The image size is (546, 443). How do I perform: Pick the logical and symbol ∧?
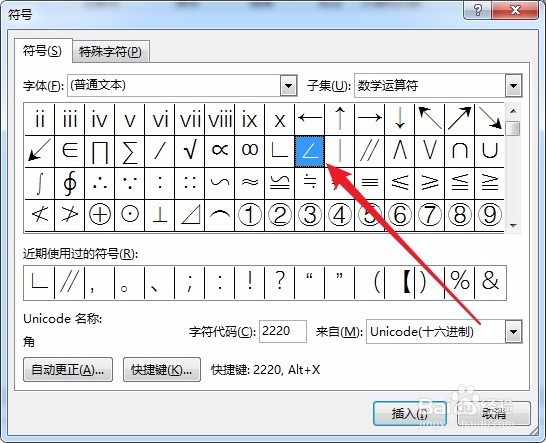[x=399, y=151]
